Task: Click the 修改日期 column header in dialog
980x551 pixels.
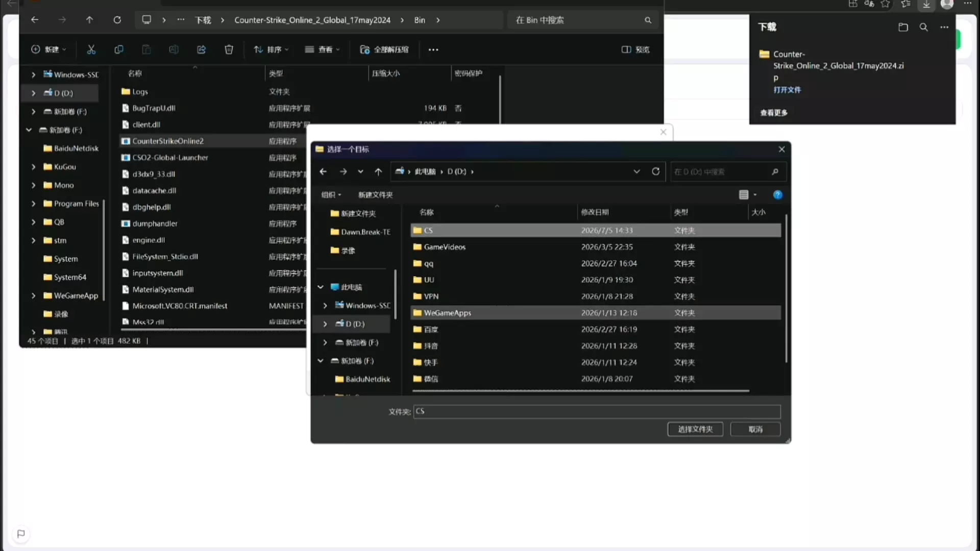Action: pyautogui.click(x=595, y=212)
